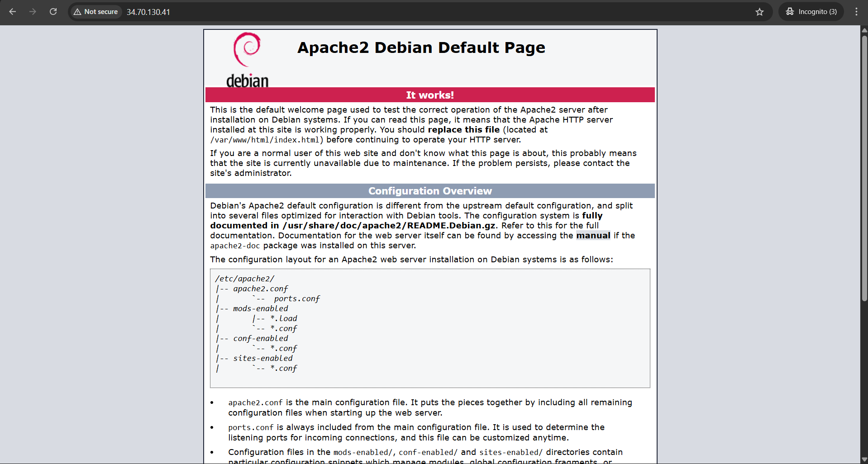
Task: Click the forward navigation arrow
Action: pos(33,12)
